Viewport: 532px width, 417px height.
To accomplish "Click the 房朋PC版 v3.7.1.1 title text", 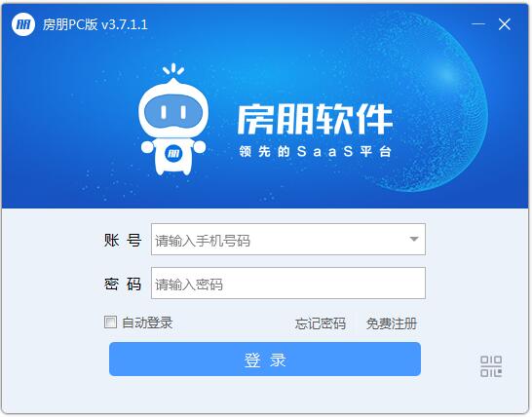I will [x=95, y=24].
